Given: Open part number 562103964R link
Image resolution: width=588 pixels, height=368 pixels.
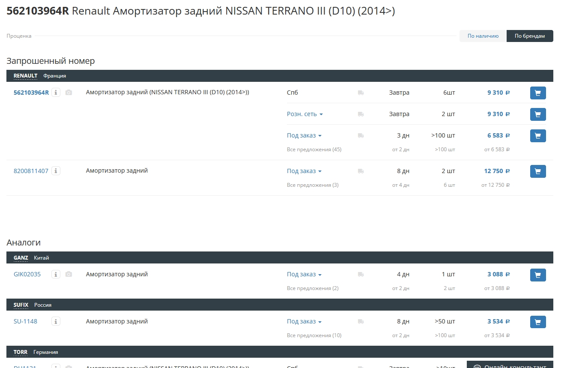Looking at the screenshot, I should pos(31,93).
